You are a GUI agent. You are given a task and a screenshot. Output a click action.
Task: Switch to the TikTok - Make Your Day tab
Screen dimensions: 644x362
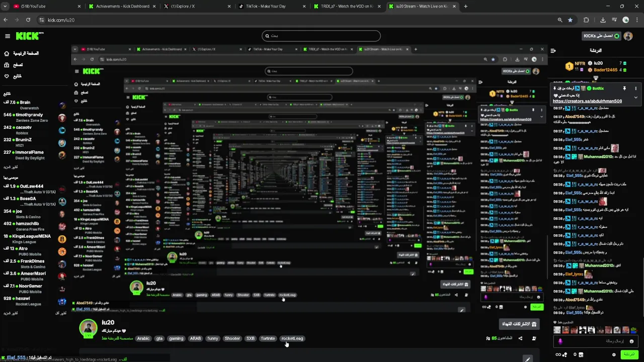271,6
